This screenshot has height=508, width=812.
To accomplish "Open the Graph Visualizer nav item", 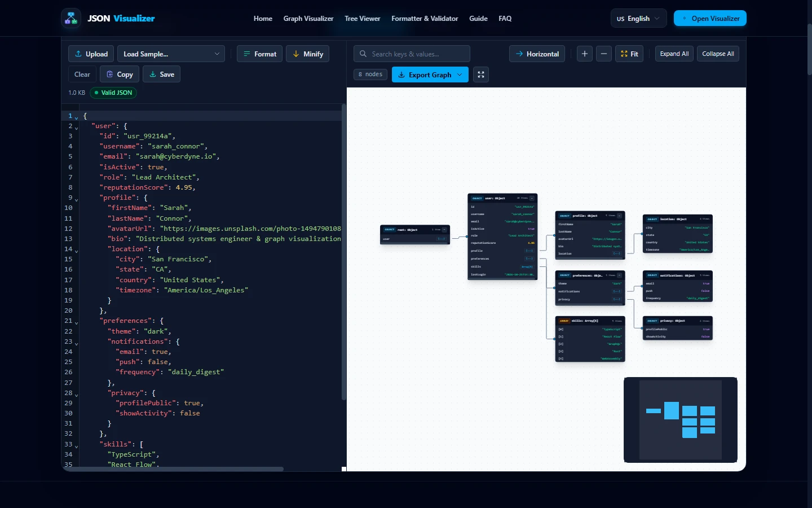I will coord(308,19).
